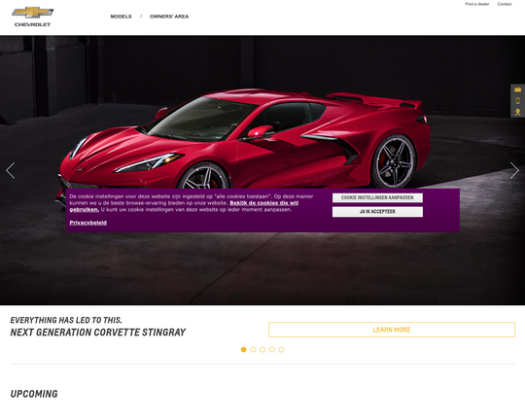Click the UPCOMING section heading
Viewport: 525px width, 420px height.
click(x=34, y=394)
